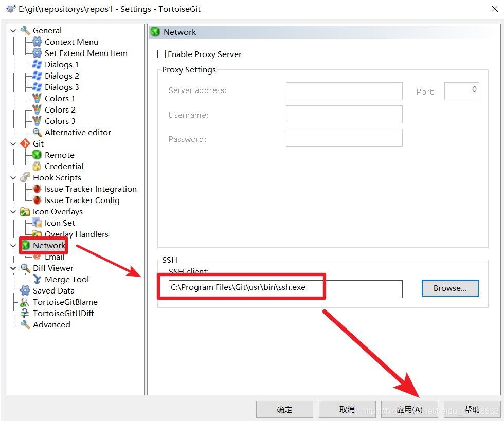Click the TortoiseGitBlame icon

[x=25, y=302]
